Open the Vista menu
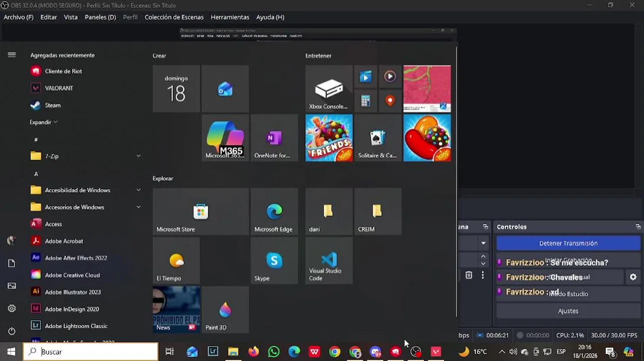Image resolution: width=644 pixels, height=361 pixels. [x=71, y=17]
